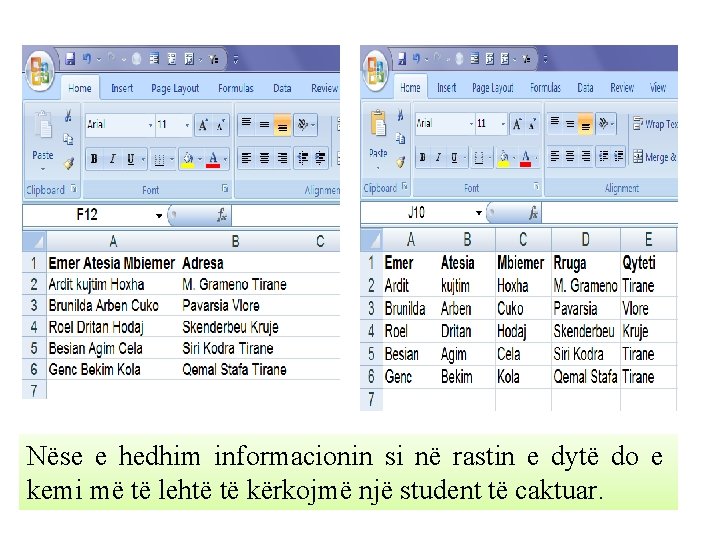
Task: Click Copy icon in left window clipboard group
Action: point(68,139)
